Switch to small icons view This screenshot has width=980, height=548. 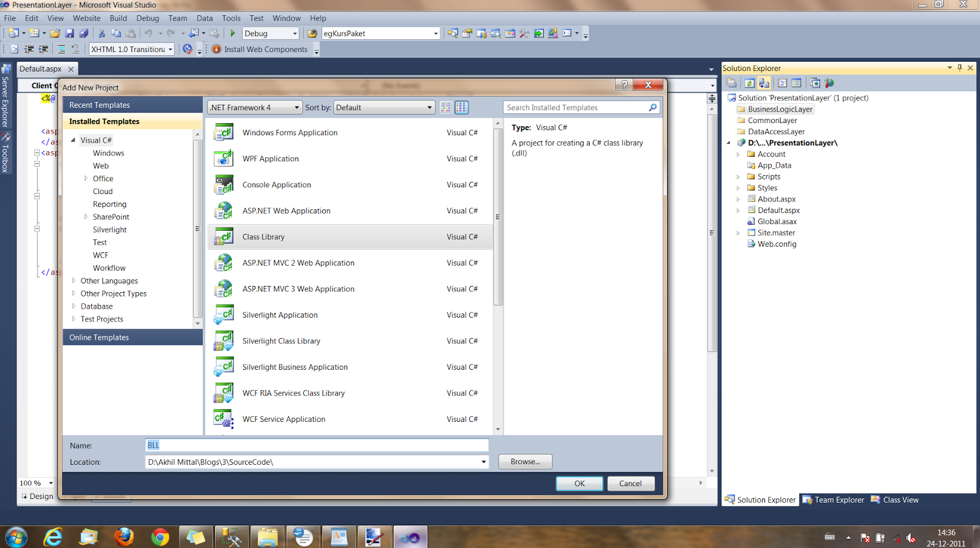(446, 108)
